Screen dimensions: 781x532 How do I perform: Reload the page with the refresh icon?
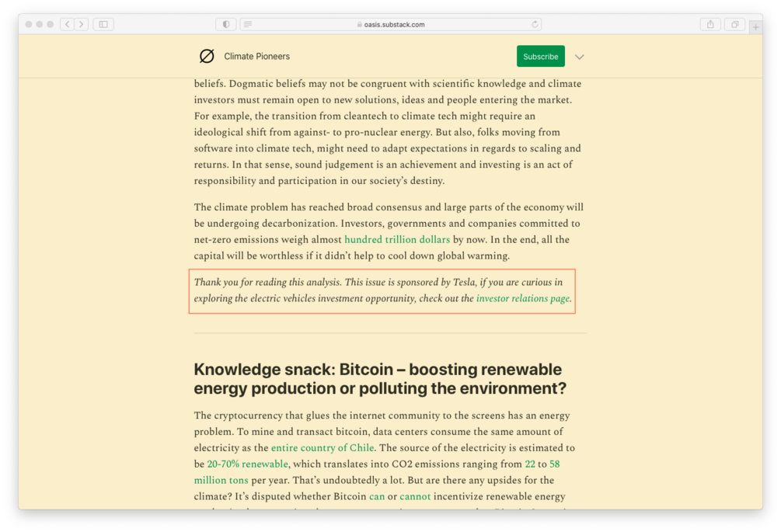click(535, 24)
